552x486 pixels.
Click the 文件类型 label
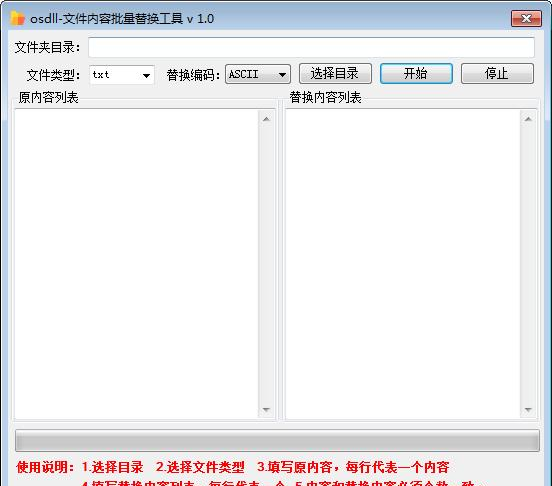pos(54,75)
